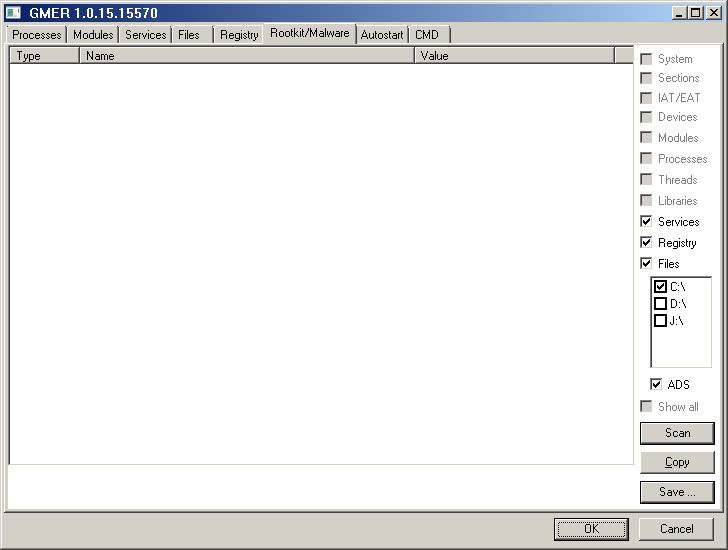Switch to the CMD tab
The width and height of the screenshot is (728, 550).
(x=427, y=35)
